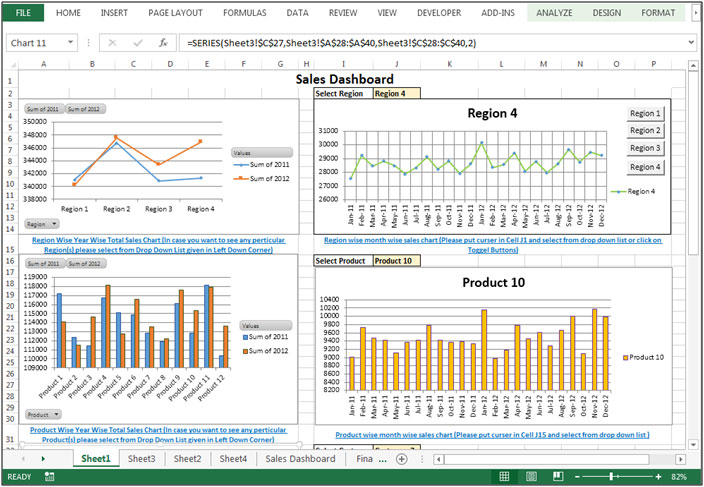Image resolution: width=704 pixels, height=487 pixels.
Task: Click the next-sheet navigation arrow
Action: [44, 459]
